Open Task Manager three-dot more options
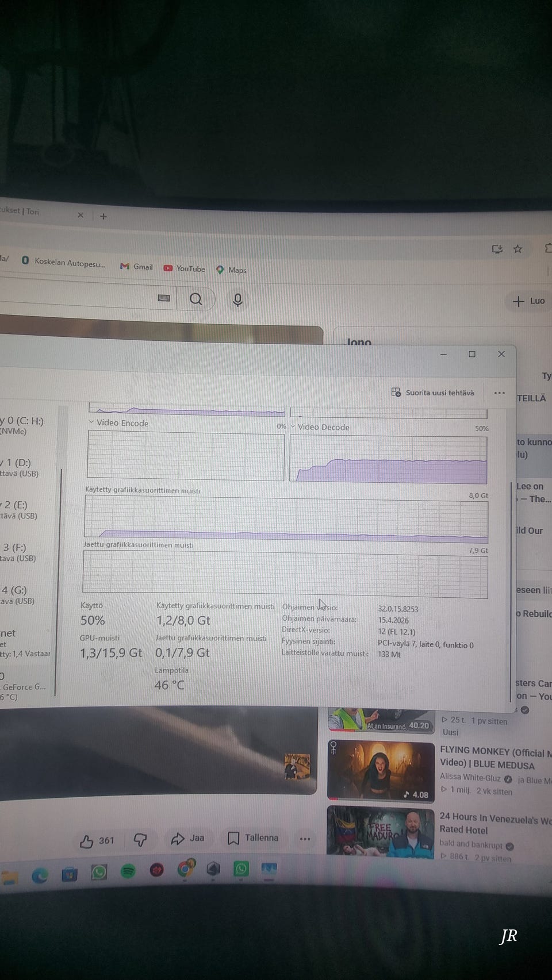Screen dimensions: 552x980 (x=499, y=393)
